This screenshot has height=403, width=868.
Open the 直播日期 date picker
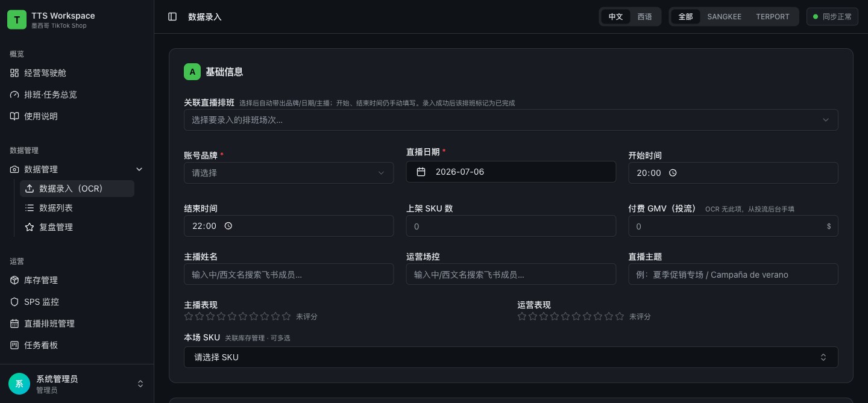[511, 172]
